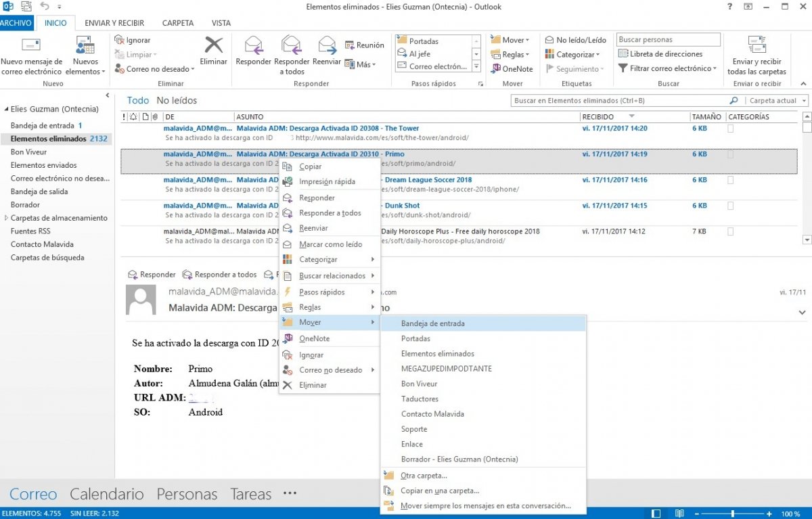Open Outlook help question mark
Image resolution: width=812 pixels, height=519 pixels.
(730, 7)
